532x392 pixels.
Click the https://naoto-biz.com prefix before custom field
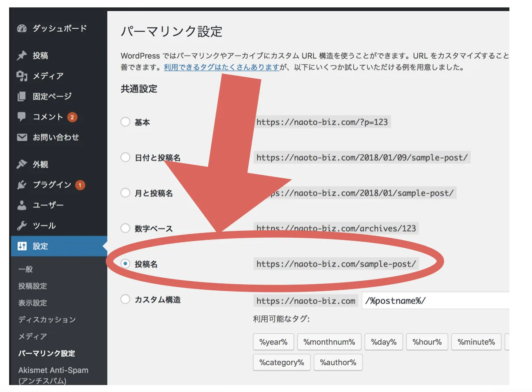(306, 301)
